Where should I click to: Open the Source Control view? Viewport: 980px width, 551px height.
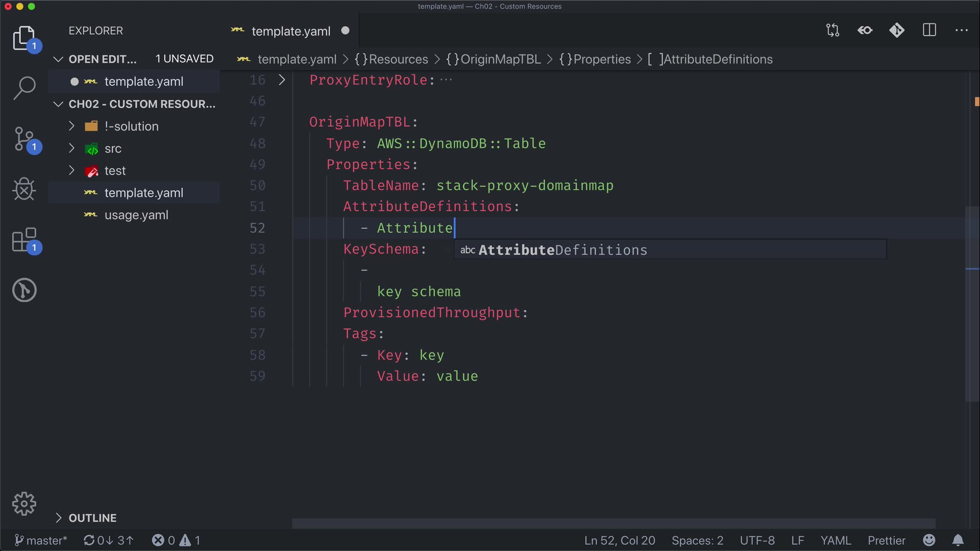[24, 139]
